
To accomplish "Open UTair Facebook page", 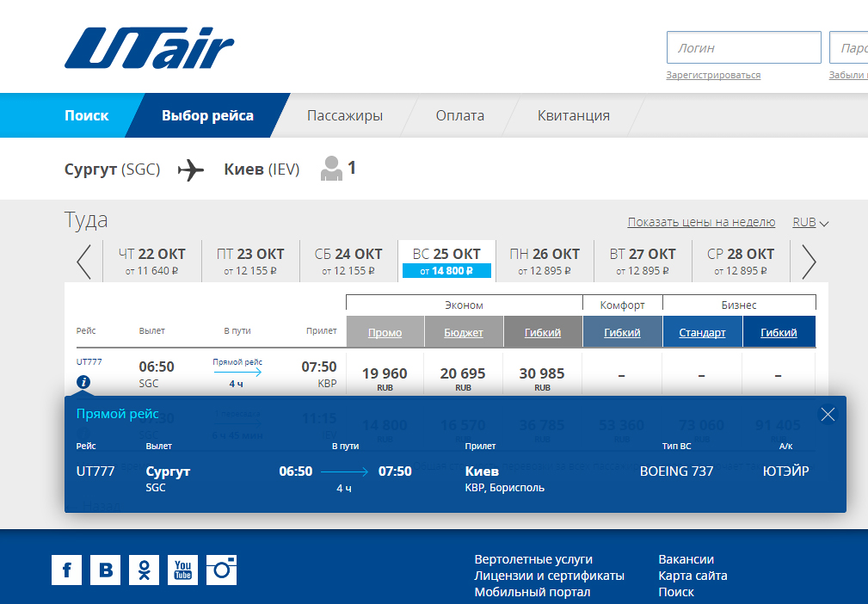I will (x=66, y=570).
